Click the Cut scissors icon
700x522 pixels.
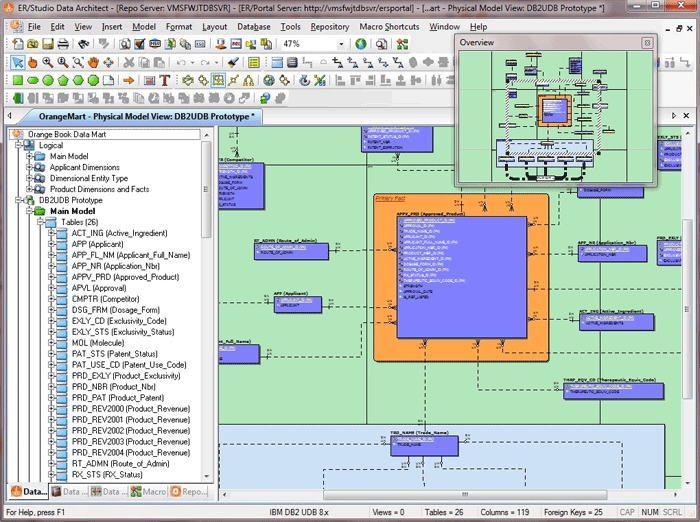(129, 62)
